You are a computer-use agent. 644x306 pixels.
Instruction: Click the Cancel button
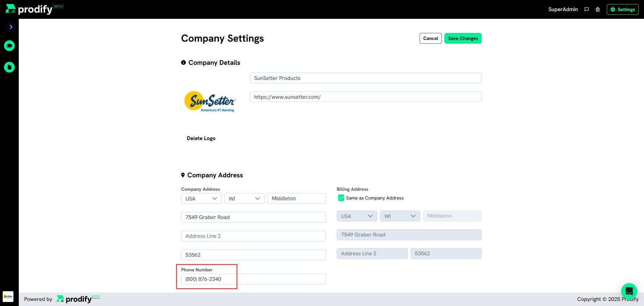431,38
